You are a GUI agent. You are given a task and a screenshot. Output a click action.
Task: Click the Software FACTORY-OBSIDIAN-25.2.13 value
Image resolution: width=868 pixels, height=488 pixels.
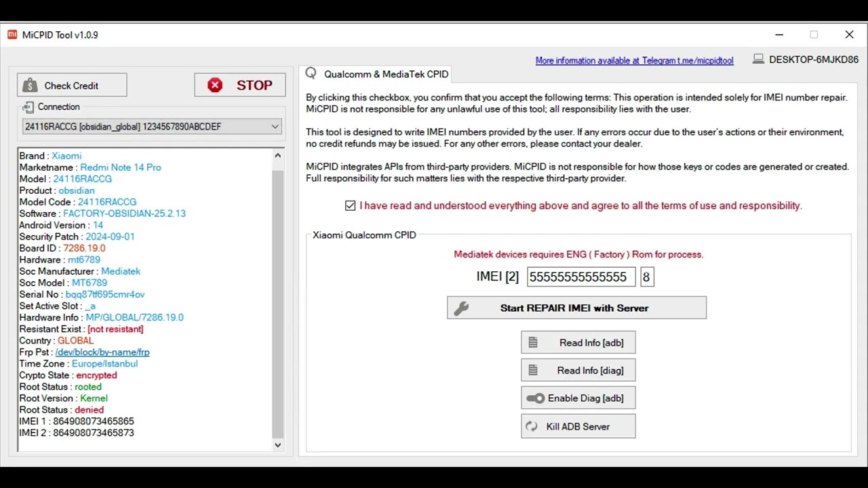click(124, 213)
